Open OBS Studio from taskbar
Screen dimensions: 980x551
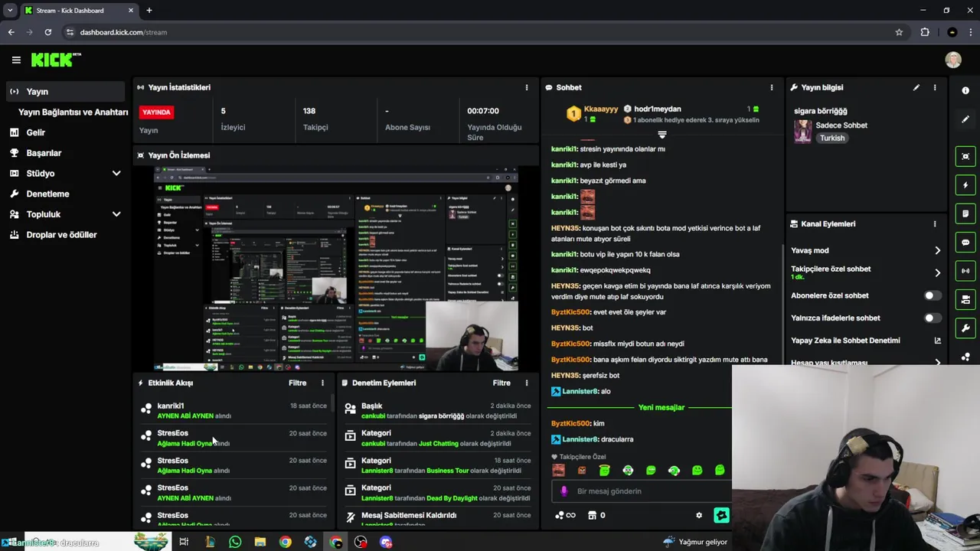361,542
